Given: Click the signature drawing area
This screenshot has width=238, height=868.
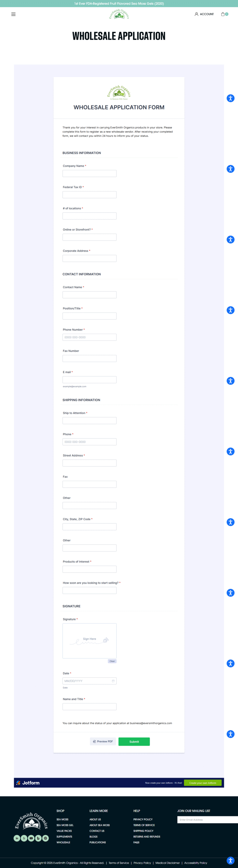Looking at the screenshot, I should [x=89, y=640].
